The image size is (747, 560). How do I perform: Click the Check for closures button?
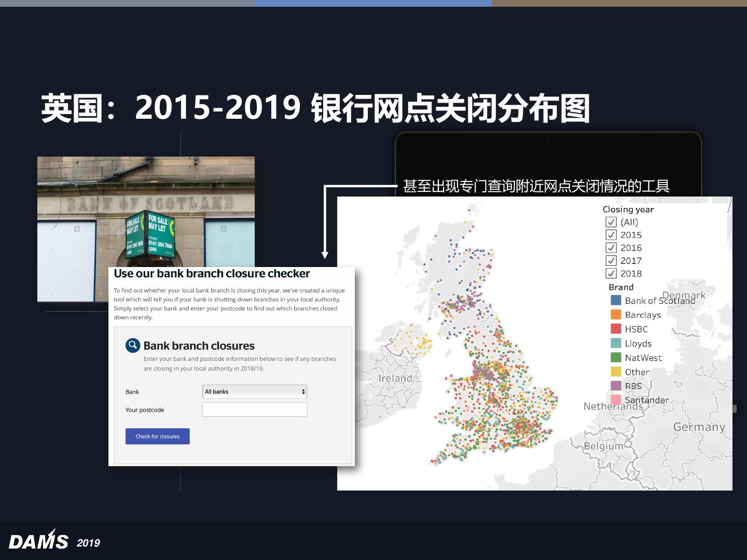[x=158, y=437]
